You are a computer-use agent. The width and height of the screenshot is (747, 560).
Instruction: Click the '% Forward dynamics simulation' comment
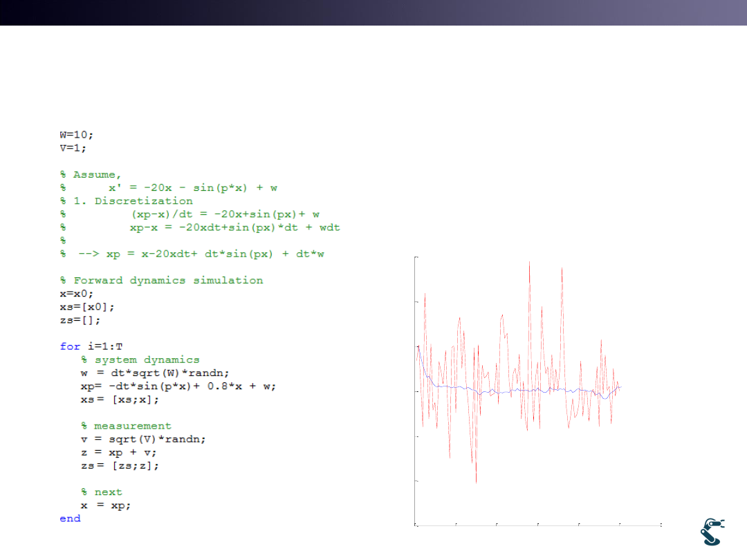pyautogui.click(x=161, y=280)
